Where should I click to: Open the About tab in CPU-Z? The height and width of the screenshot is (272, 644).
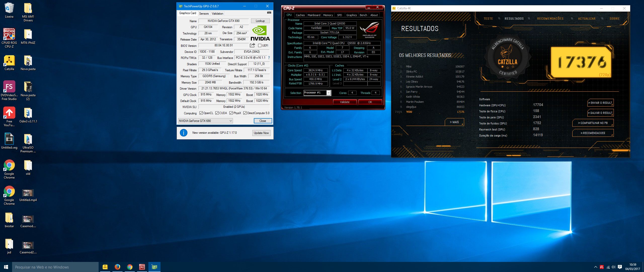coord(374,15)
